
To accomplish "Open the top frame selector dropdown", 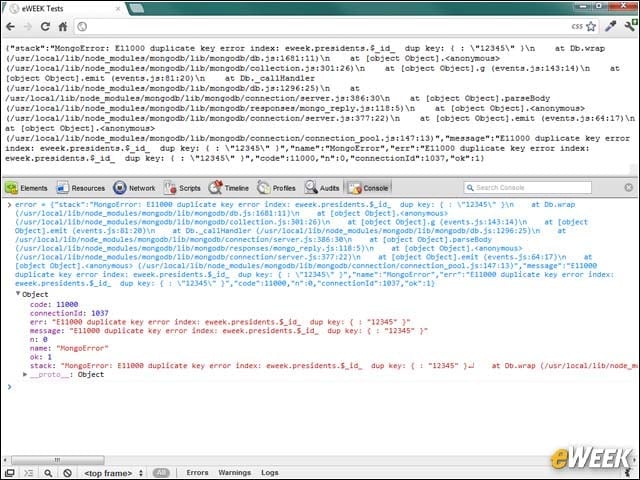I will point(113,473).
